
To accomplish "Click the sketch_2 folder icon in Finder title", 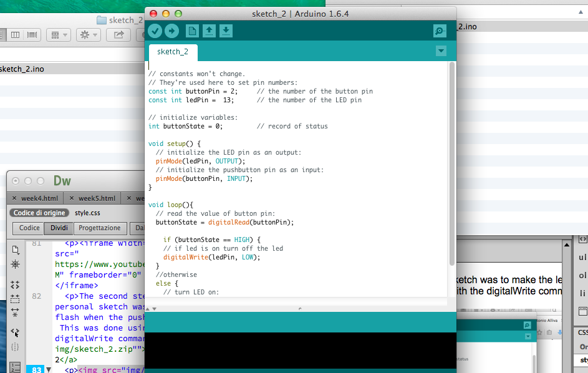I will point(101,20).
